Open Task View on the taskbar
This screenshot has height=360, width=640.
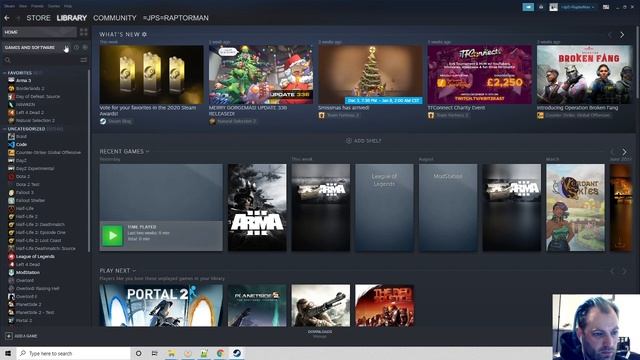tap(155, 353)
